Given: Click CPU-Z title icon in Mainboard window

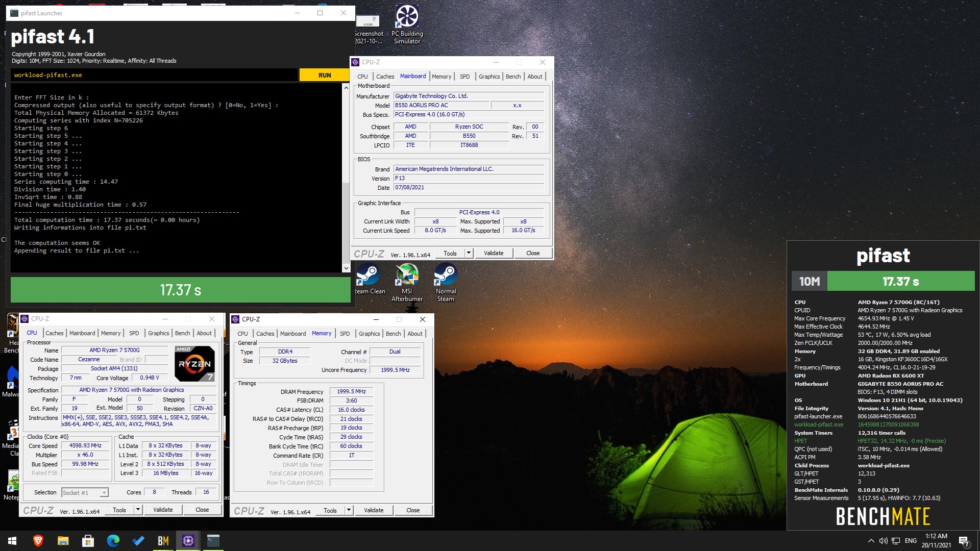Looking at the screenshot, I should pyautogui.click(x=355, y=62).
